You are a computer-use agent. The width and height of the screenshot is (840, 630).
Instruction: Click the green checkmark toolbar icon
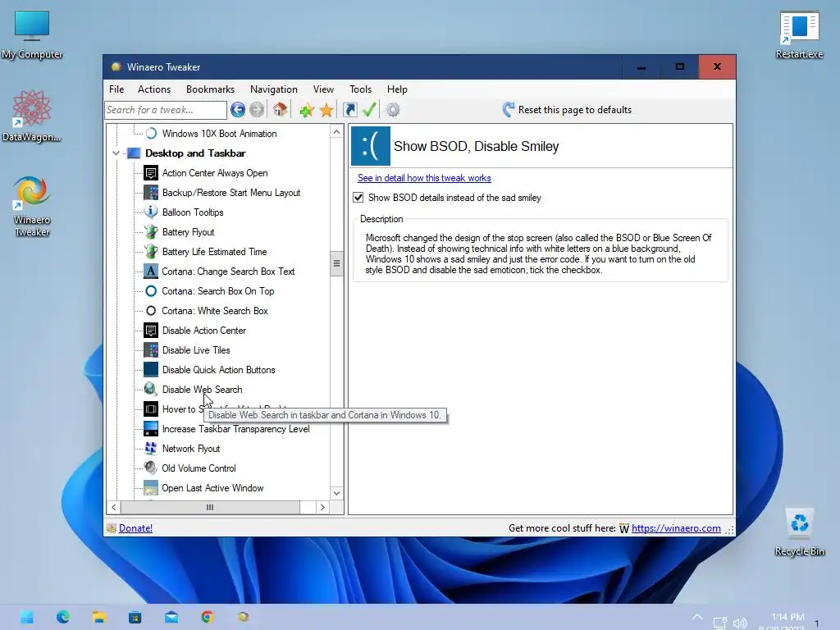(x=369, y=110)
